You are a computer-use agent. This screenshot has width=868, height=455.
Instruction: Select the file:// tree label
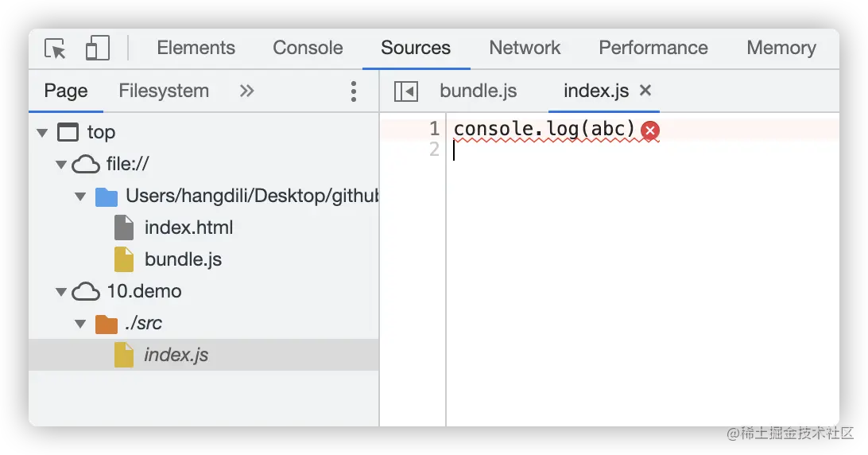pyautogui.click(x=128, y=164)
